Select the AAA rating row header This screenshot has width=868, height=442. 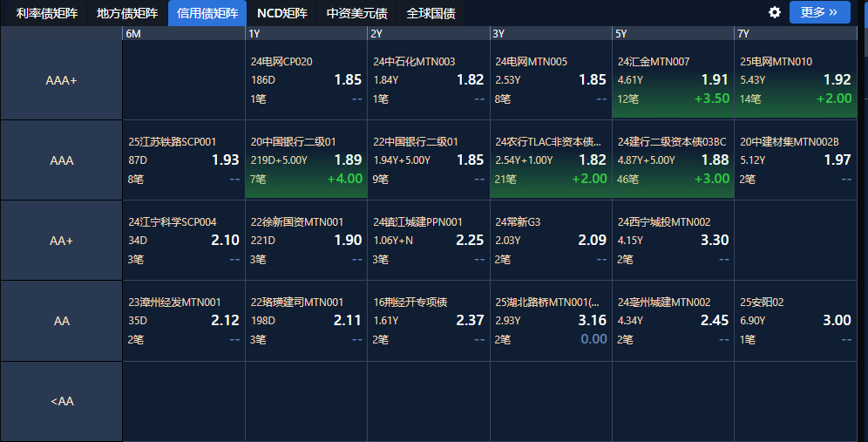point(61,160)
